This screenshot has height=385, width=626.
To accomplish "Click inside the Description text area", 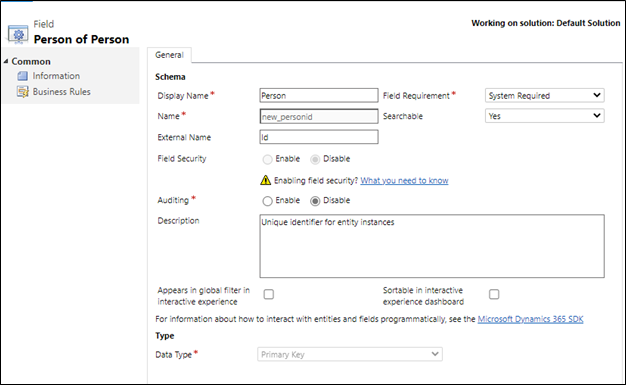I will pyautogui.click(x=432, y=246).
